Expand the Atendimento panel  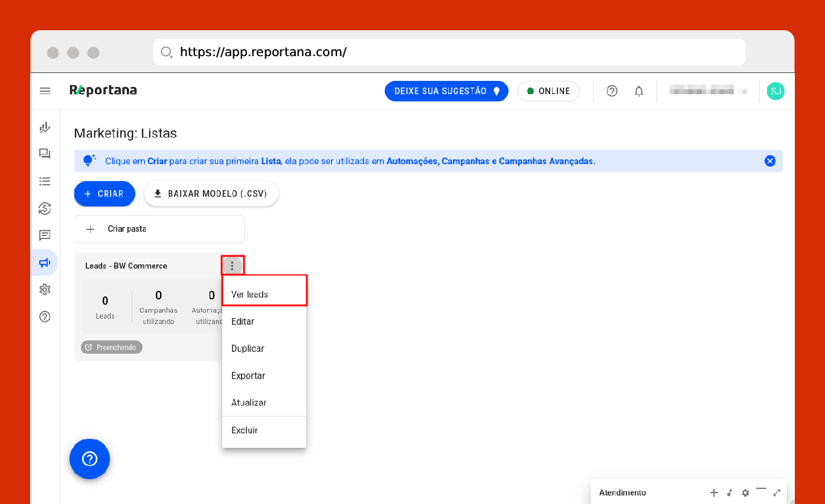point(777,493)
